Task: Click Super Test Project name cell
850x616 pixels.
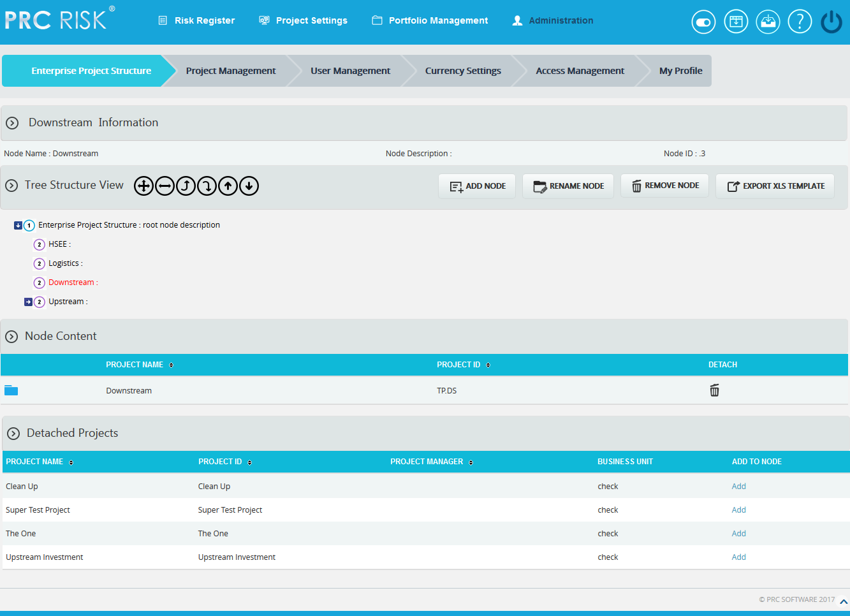Action: 38,510
